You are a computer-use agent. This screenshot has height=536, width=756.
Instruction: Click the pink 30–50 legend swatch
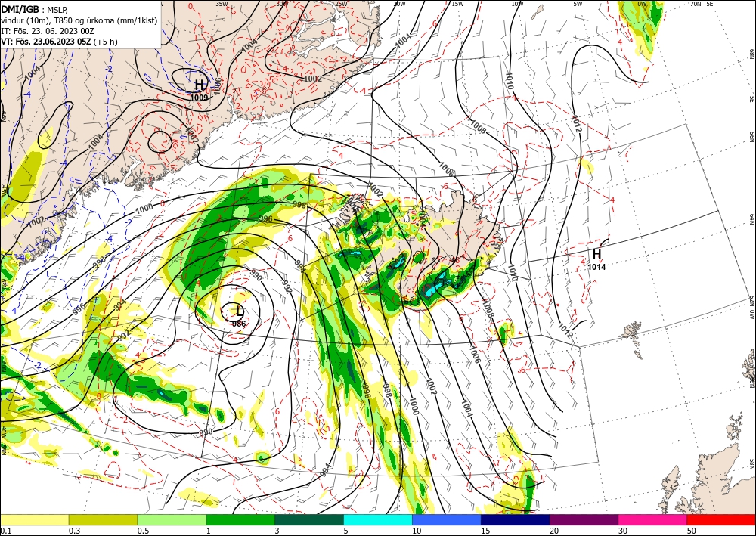(x=653, y=519)
